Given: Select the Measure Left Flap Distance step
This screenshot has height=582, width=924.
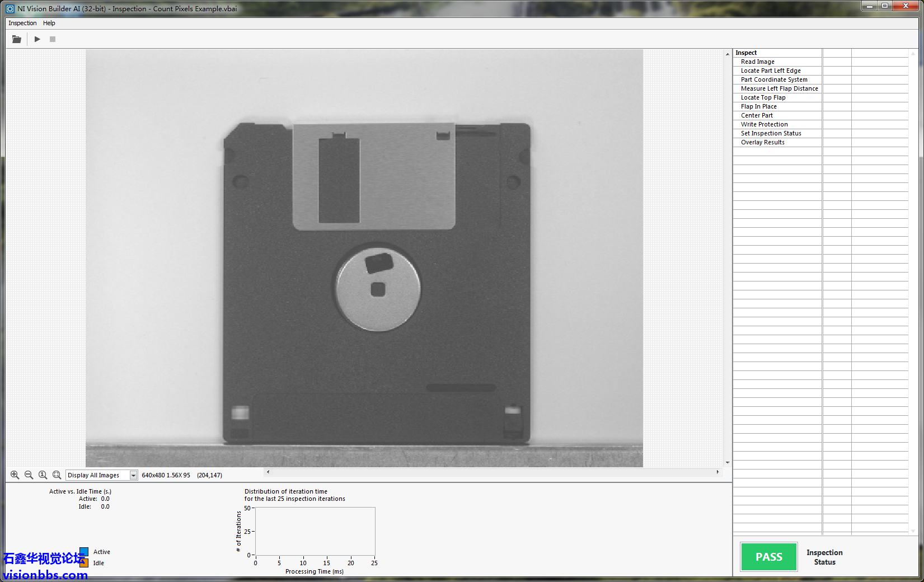Looking at the screenshot, I should pyautogui.click(x=779, y=88).
